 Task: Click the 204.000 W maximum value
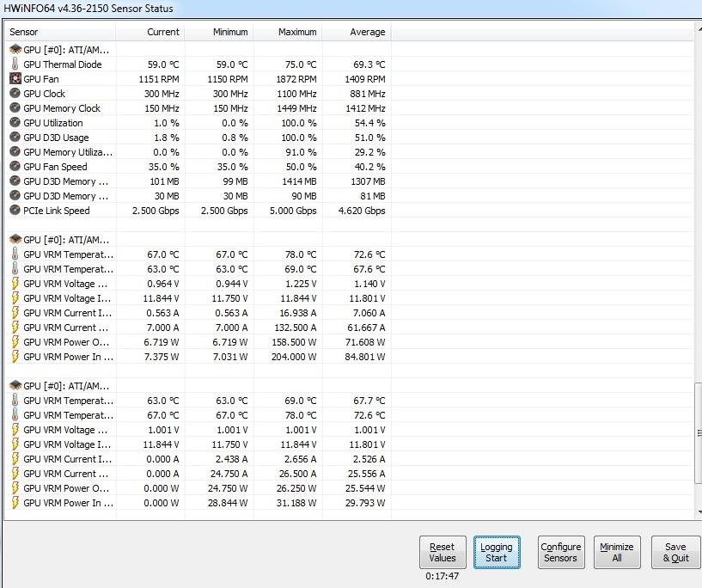tap(294, 357)
